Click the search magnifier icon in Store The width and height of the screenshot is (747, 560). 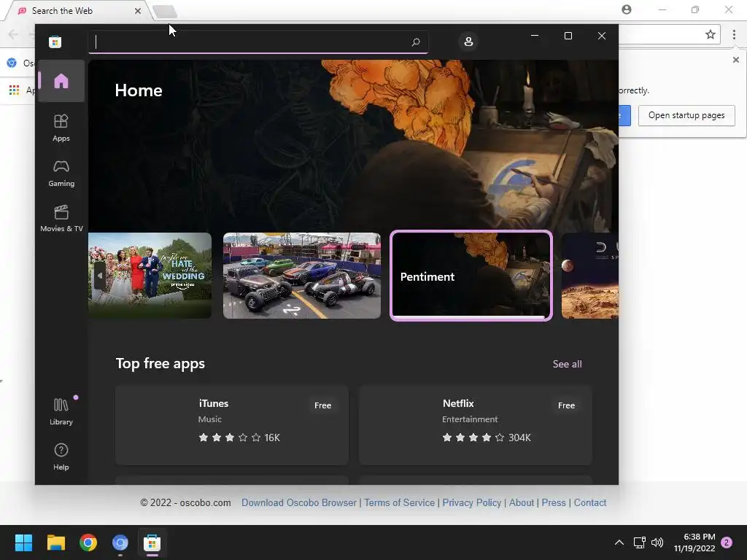415,42
